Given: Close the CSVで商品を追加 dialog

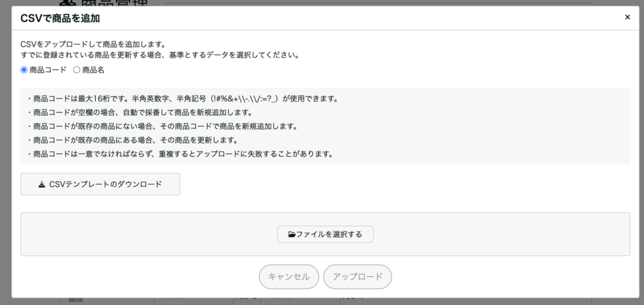Looking at the screenshot, I should (x=627, y=18).
